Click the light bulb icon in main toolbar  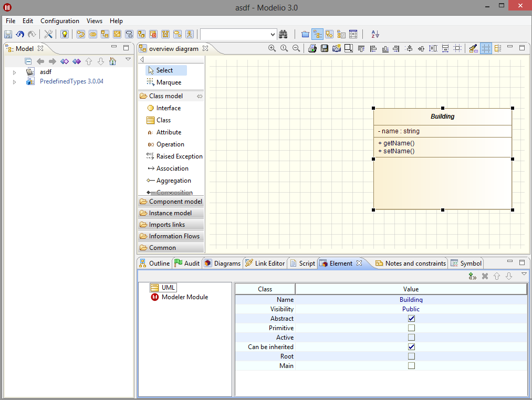pos(64,34)
